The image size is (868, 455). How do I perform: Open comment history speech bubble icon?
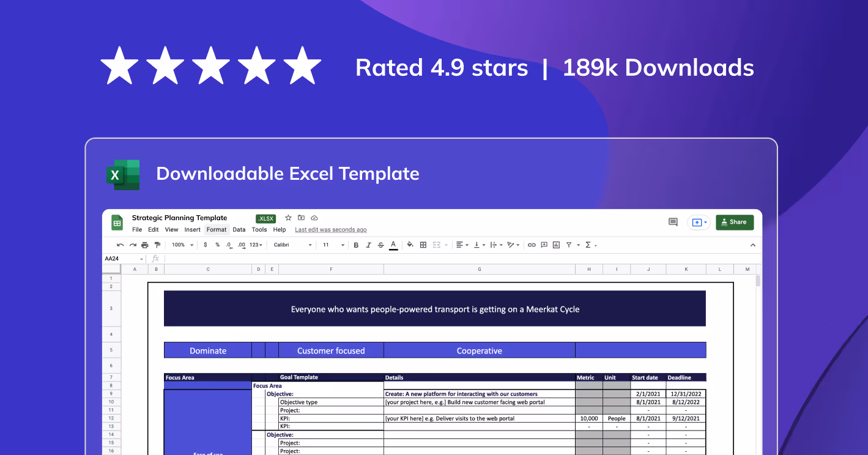point(673,222)
